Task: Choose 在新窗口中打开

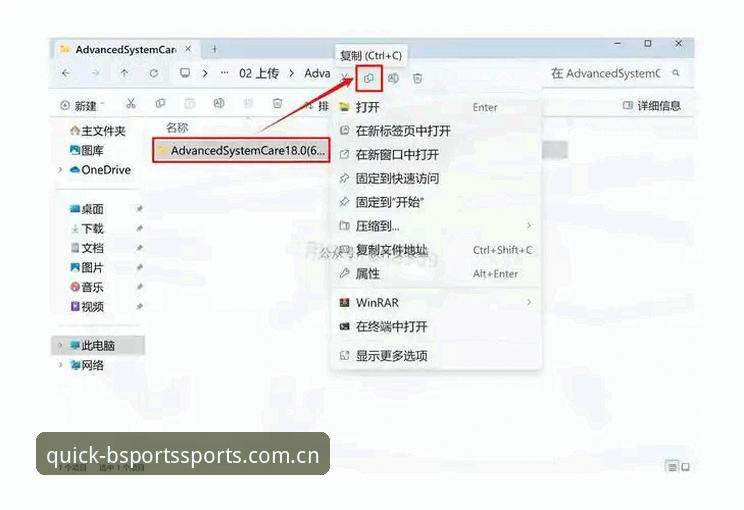Action: coord(436,154)
